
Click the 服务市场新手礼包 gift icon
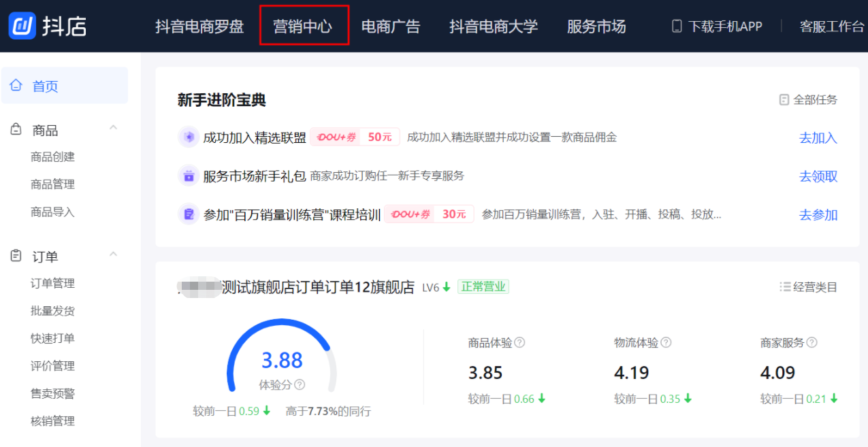pyautogui.click(x=188, y=176)
